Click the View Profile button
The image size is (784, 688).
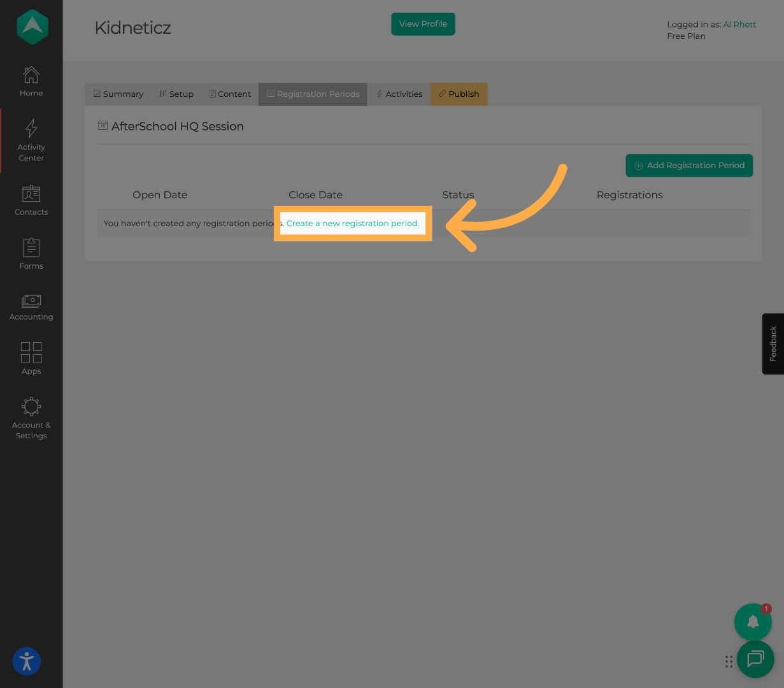click(x=423, y=24)
